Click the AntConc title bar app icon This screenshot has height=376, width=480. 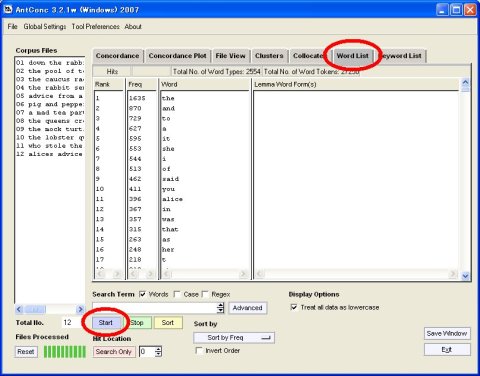coord(8,9)
